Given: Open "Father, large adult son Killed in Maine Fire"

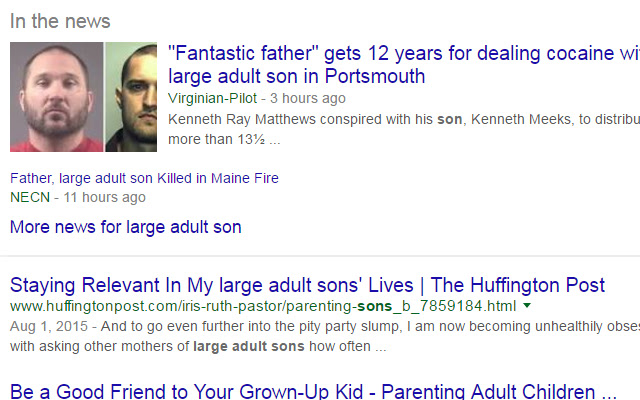Looking at the screenshot, I should click(144, 178).
